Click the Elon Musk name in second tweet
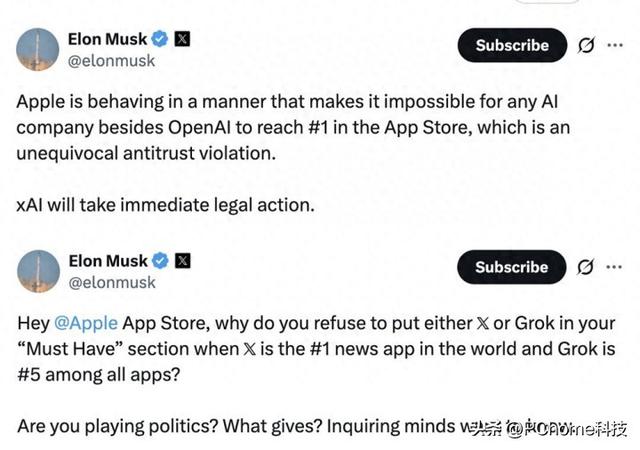Image resolution: width=640 pixels, height=450 pixels. click(x=108, y=261)
